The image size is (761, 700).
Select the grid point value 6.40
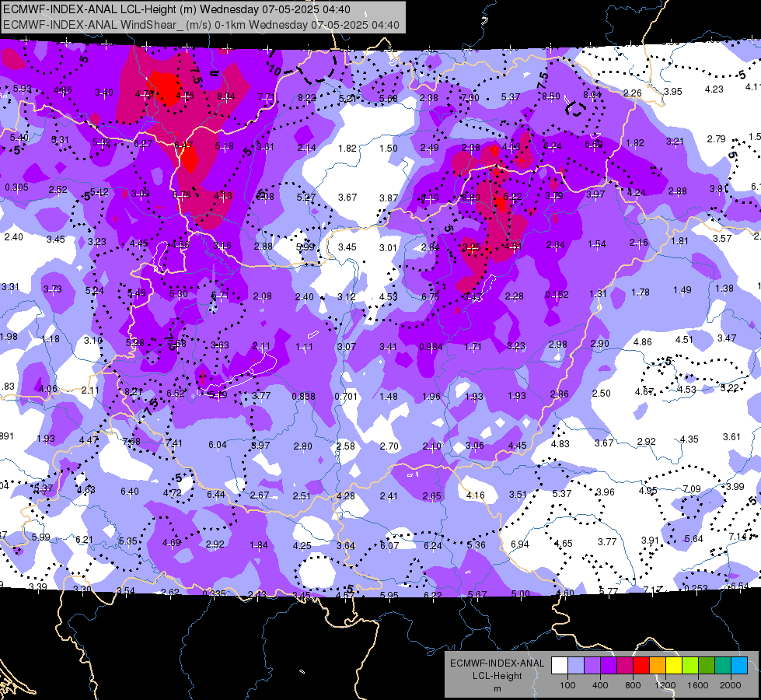tap(130, 491)
